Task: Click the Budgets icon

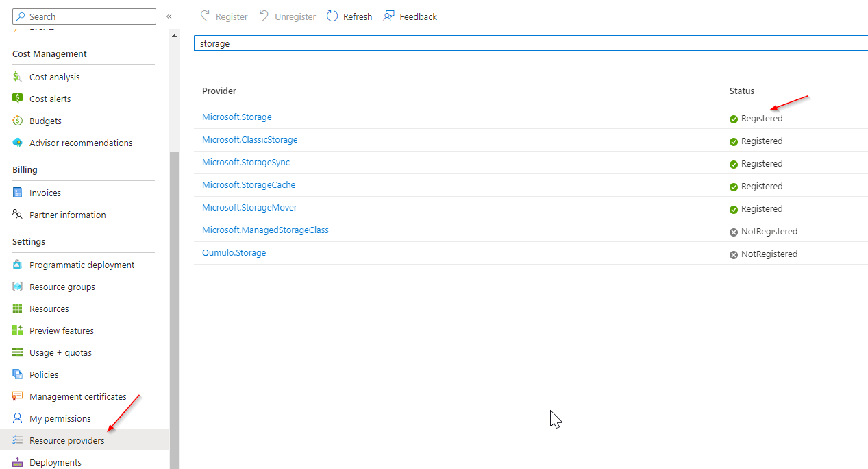Action: [18, 121]
